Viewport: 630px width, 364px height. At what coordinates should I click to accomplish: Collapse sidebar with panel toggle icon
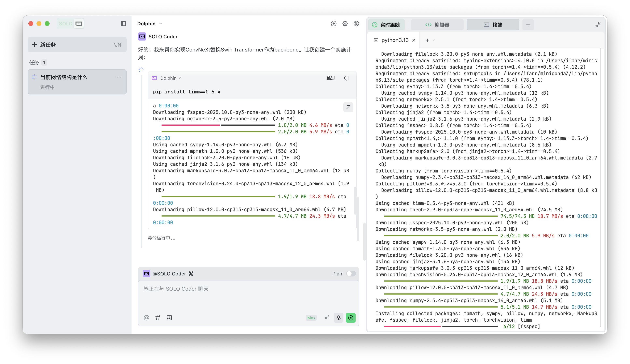(x=123, y=24)
